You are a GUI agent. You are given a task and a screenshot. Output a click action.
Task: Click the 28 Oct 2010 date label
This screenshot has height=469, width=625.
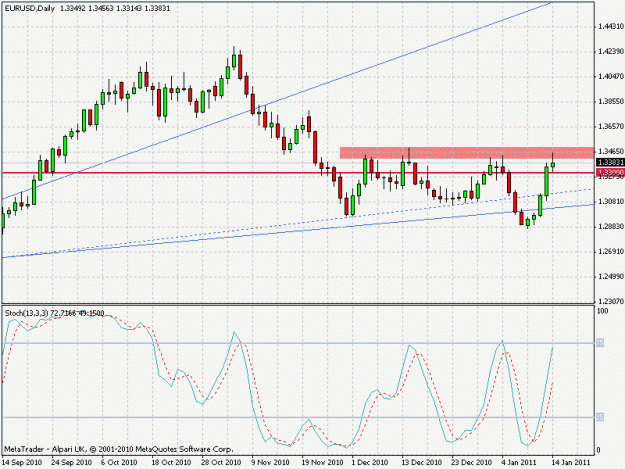221,463
